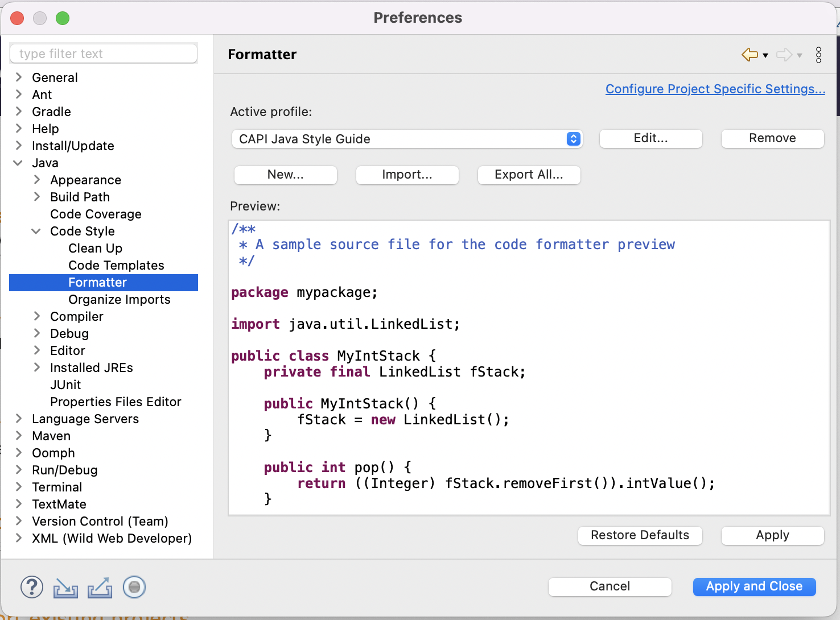The height and width of the screenshot is (620, 840).
Task: Open the three-dot view menu icon
Action: [x=818, y=55]
